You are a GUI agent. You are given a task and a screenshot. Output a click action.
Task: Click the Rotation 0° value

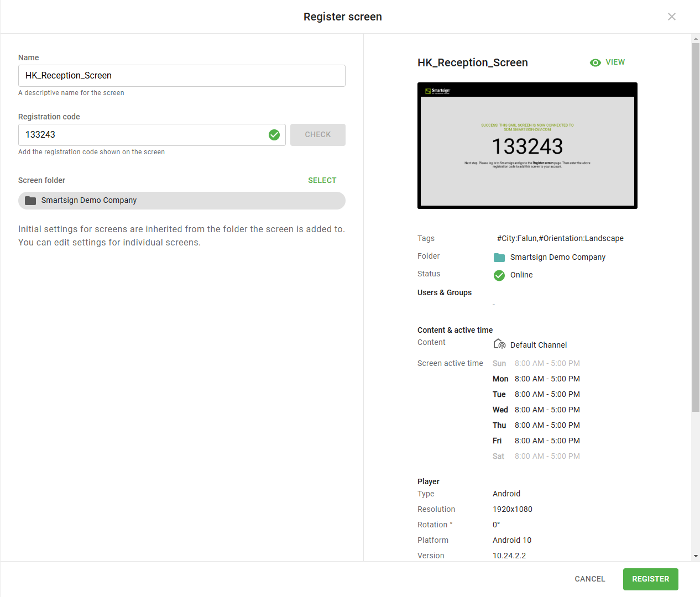click(x=497, y=525)
